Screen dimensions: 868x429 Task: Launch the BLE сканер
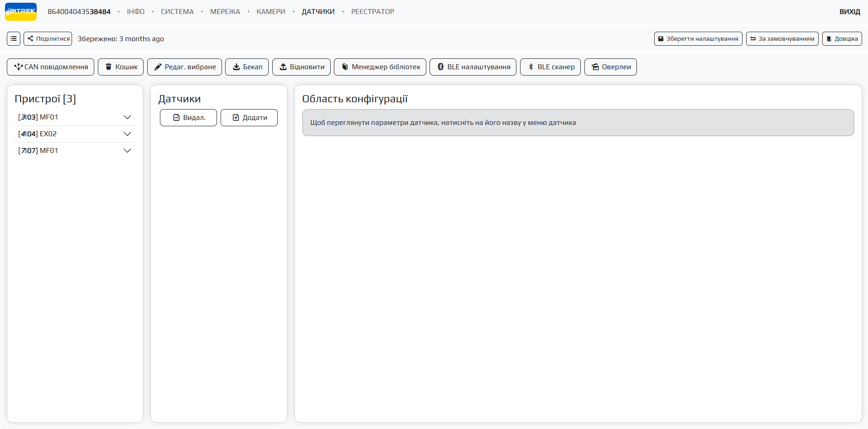click(550, 67)
